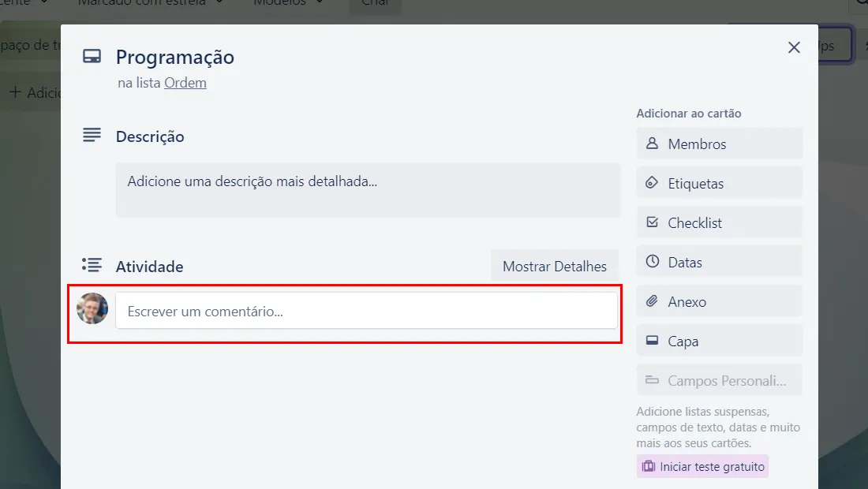Open Etiquetas to add labels
The height and width of the screenshot is (489, 868).
point(719,183)
